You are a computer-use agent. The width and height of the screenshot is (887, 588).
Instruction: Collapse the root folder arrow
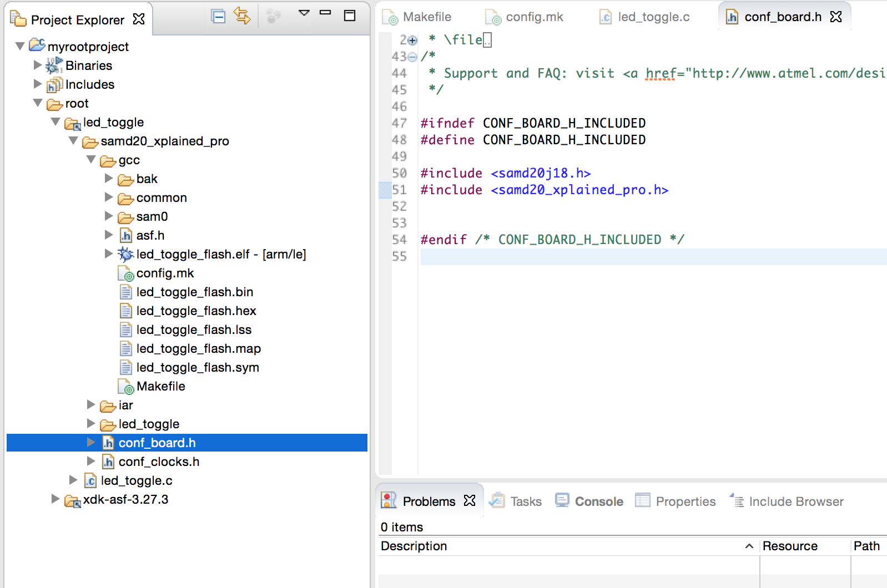coord(38,103)
